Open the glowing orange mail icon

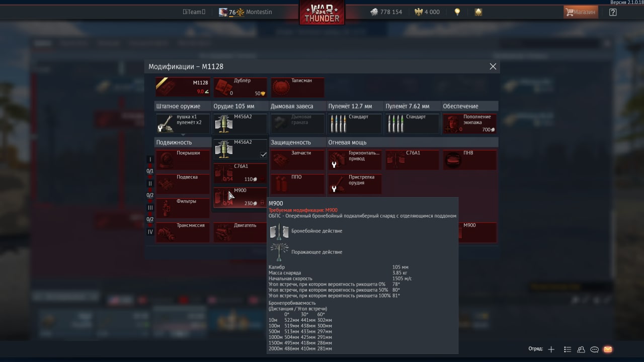608,349
